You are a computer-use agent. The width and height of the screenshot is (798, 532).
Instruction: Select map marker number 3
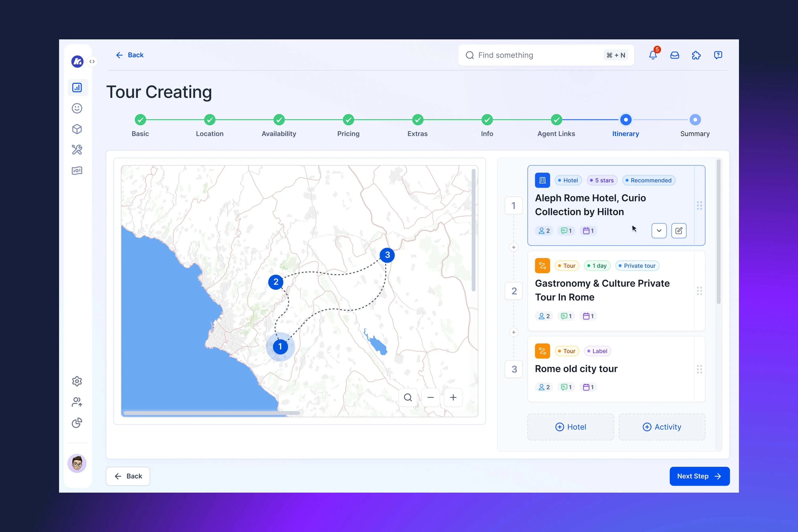pos(387,255)
